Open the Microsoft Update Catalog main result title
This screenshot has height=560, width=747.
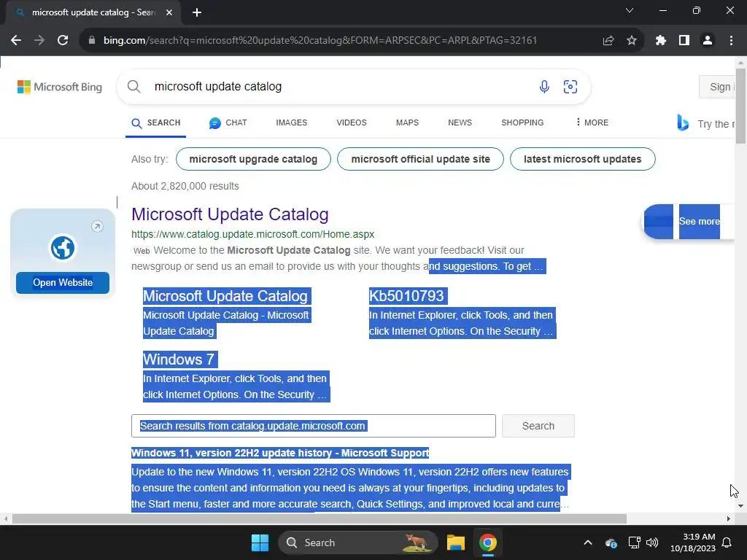(230, 214)
